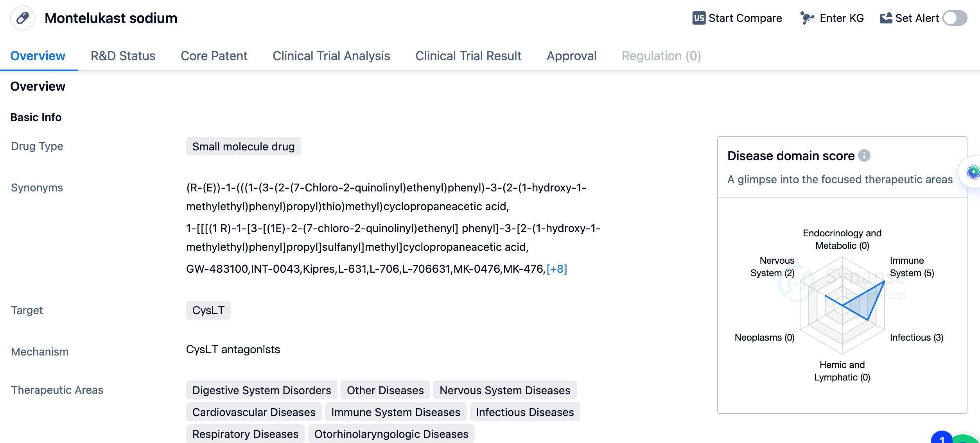Click the VS Start Compare icon
Image resolution: width=980 pixels, height=443 pixels.
699,18
